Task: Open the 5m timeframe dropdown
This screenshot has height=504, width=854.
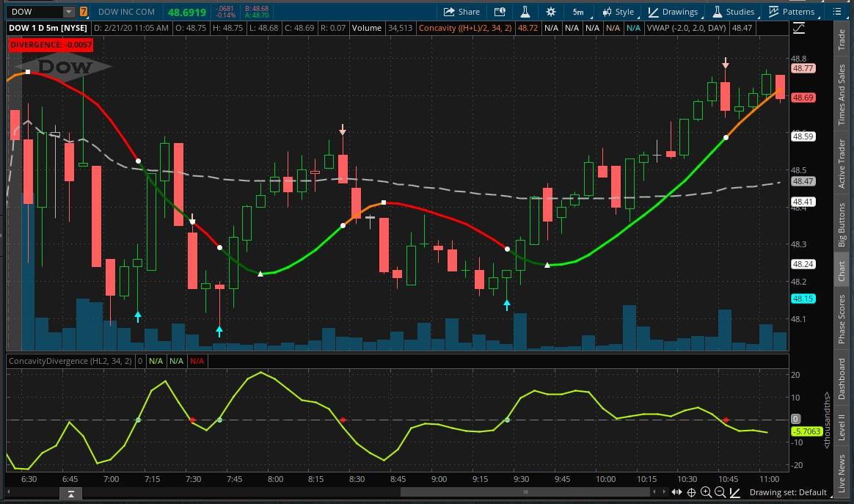Action: [581, 12]
